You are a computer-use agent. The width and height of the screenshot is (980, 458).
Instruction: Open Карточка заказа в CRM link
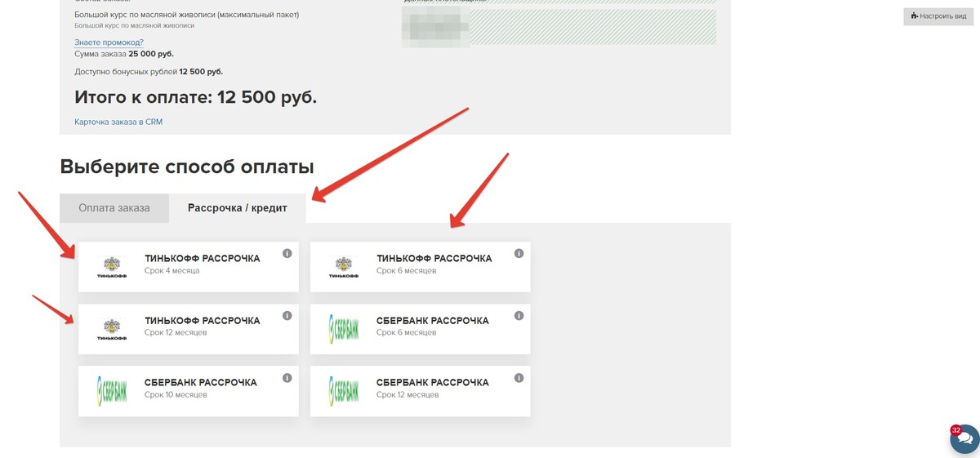pos(118,122)
